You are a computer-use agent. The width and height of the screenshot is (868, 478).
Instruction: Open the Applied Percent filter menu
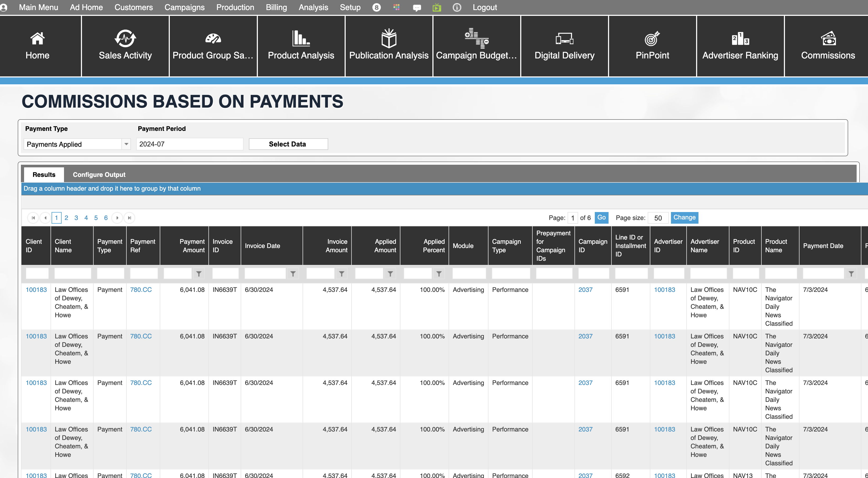439,274
